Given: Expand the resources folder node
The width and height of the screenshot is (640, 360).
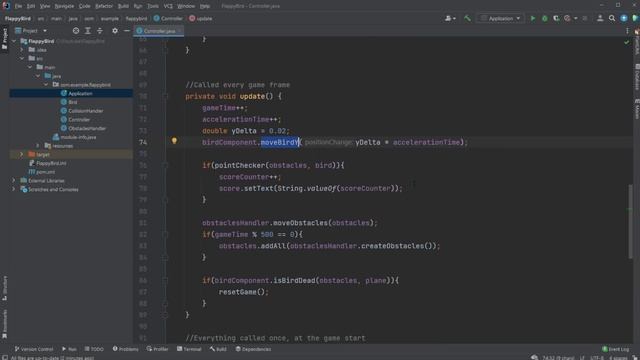Looking at the screenshot, I should (x=38, y=146).
